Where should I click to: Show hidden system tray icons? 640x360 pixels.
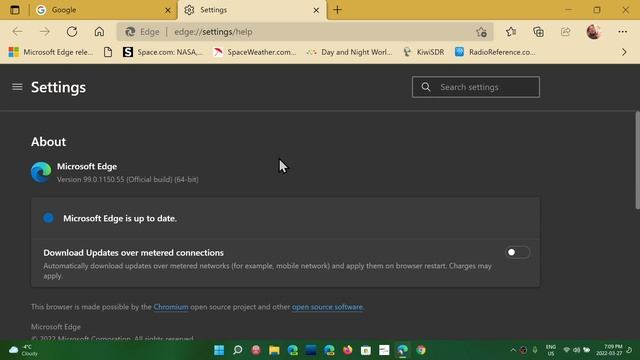click(x=513, y=350)
